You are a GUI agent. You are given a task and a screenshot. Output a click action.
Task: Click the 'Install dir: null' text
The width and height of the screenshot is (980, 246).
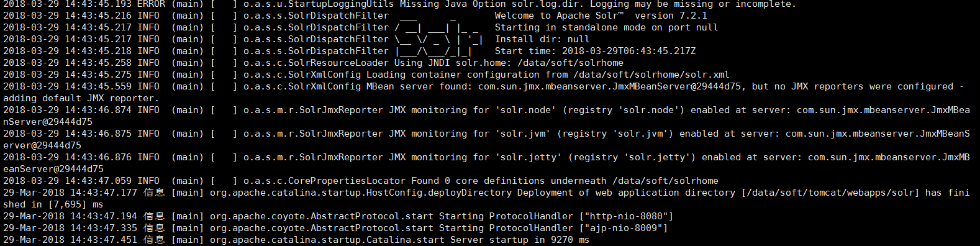542,39
